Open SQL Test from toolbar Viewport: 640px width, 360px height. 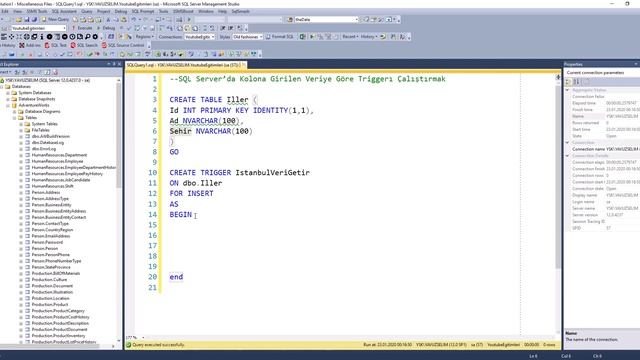[x=55, y=45]
